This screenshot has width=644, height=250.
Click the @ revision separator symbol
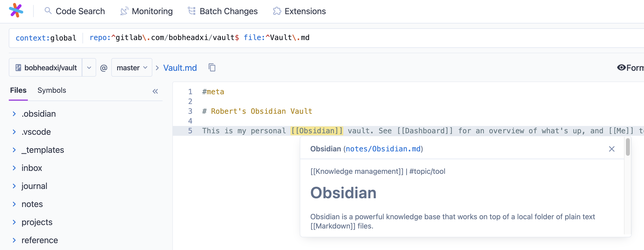pos(104,68)
